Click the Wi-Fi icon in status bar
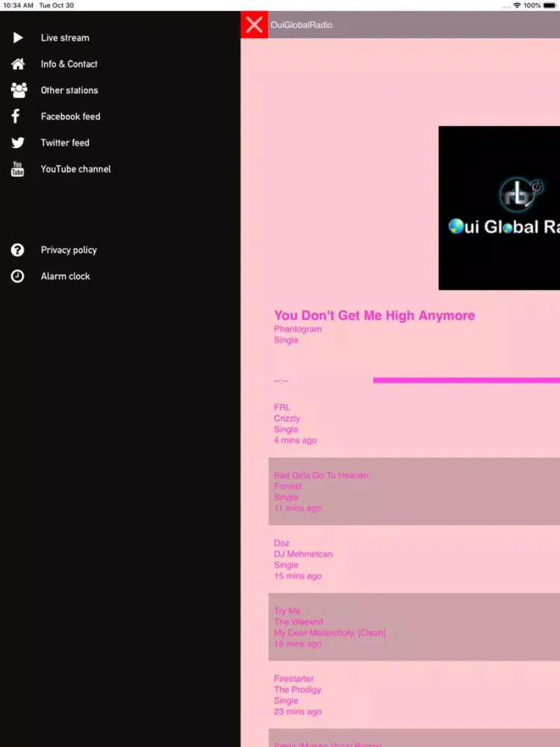560x747 pixels. [x=517, y=5]
